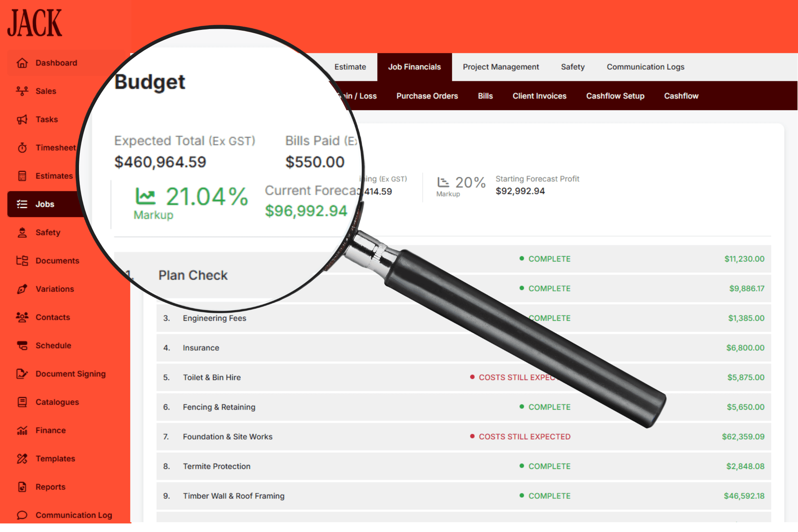This screenshot has height=532, width=798.
Task: Open the Cashflow Setup menu item
Action: pos(615,96)
